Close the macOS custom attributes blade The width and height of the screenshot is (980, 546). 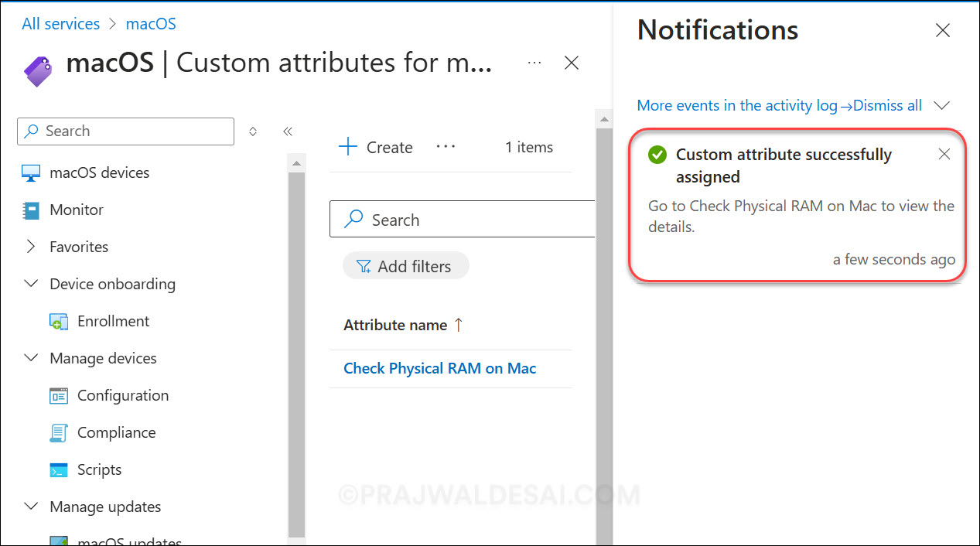572,63
